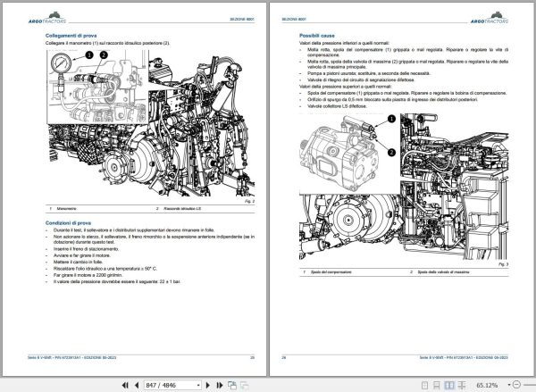Screen dimensions: 536x392
Task: Click the right page footer page number 26
Action: (x=284, y=357)
